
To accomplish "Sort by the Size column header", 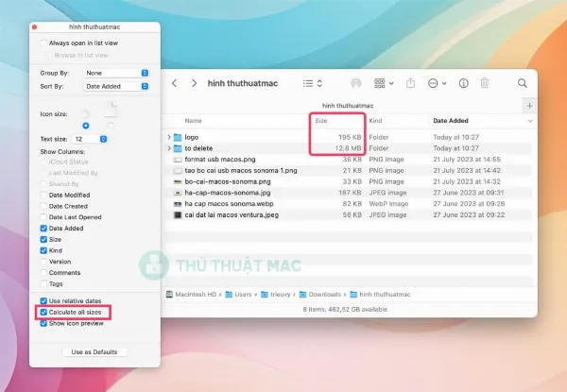I will tap(320, 121).
